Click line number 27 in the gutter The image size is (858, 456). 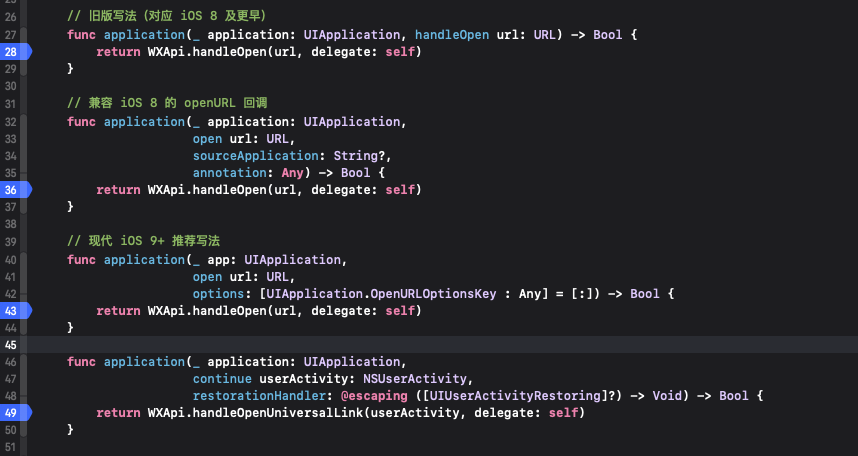[10, 34]
